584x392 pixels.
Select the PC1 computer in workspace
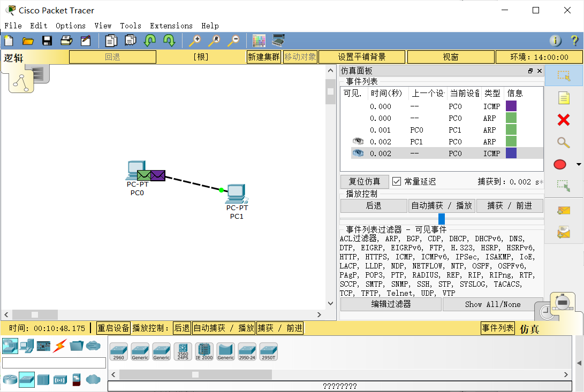237,194
